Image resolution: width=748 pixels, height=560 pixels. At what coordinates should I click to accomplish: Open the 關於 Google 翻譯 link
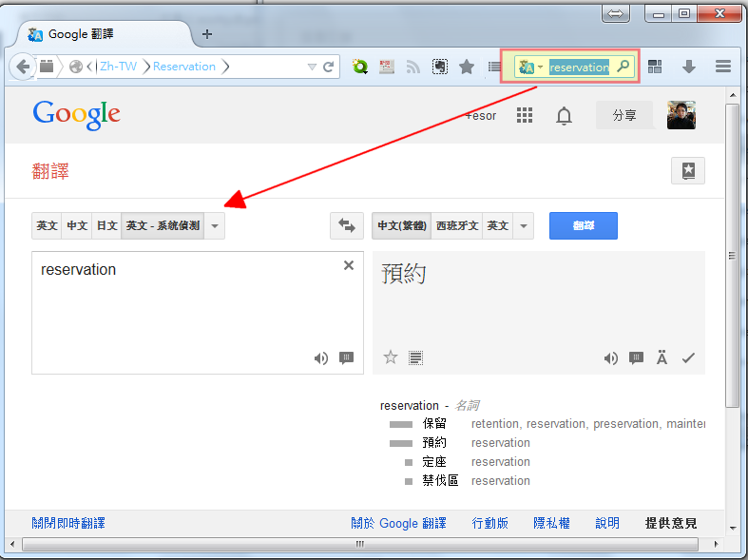point(398,523)
